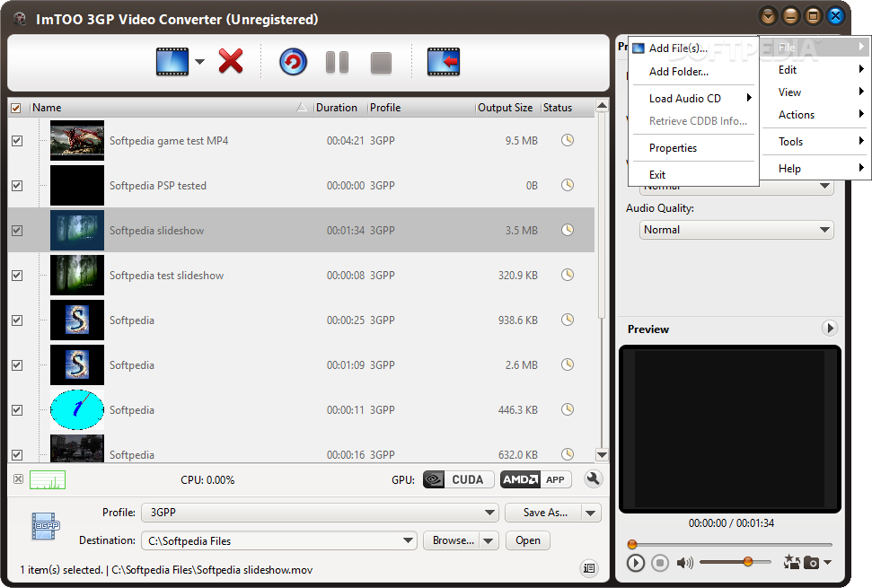Uncheck checkbox of the 00:00:25 Softpedia row

point(17,320)
